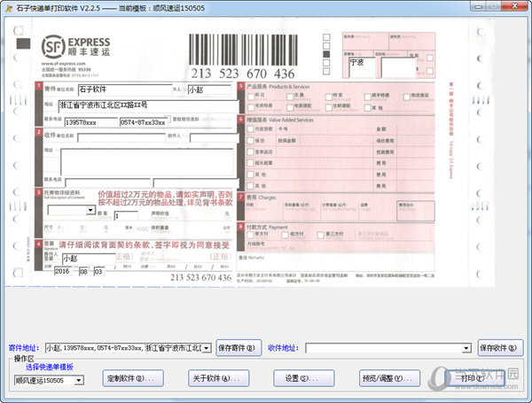Image resolution: width=532 pixels, height=403 pixels.
Task: Click the 关于软件 about software button
Action: [218, 378]
